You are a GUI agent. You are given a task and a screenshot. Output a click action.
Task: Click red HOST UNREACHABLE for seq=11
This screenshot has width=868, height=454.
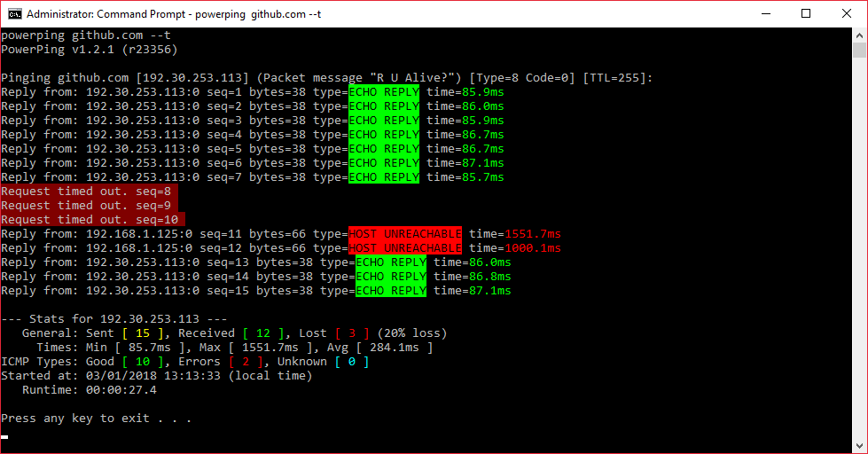point(405,233)
